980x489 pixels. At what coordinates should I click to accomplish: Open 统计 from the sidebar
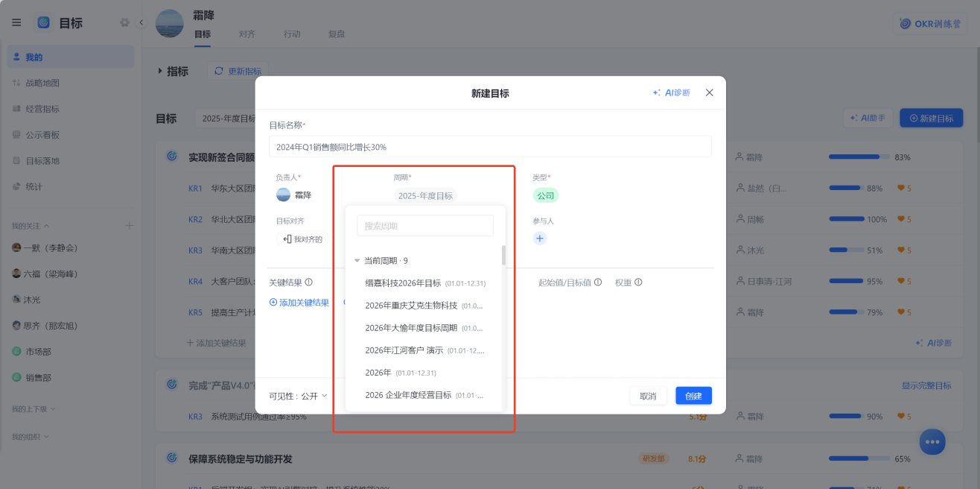pyautogui.click(x=71, y=186)
